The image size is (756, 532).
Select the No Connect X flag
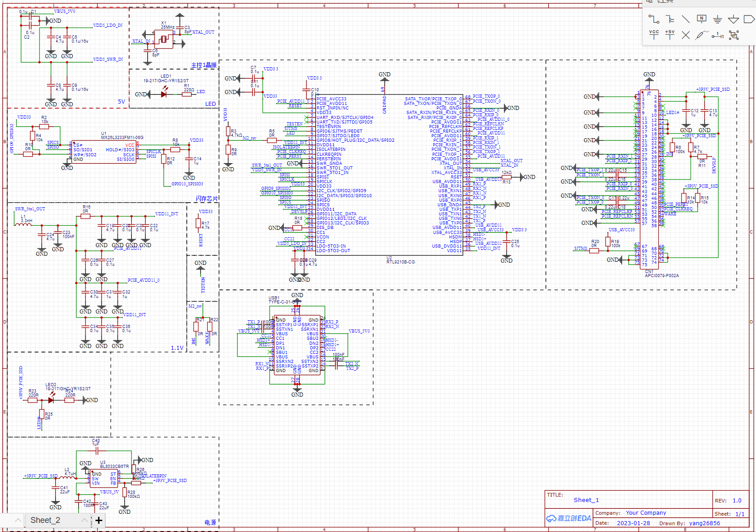tap(686, 35)
